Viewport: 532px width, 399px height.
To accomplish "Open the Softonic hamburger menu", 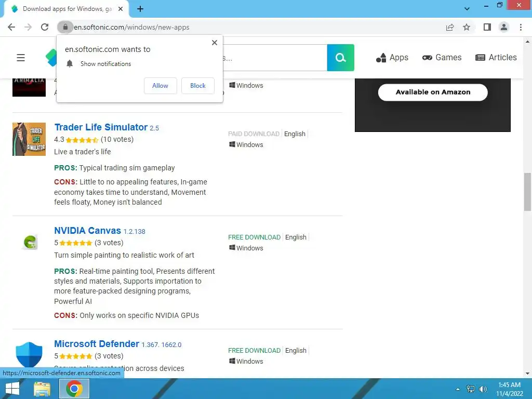I will pos(21,58).
